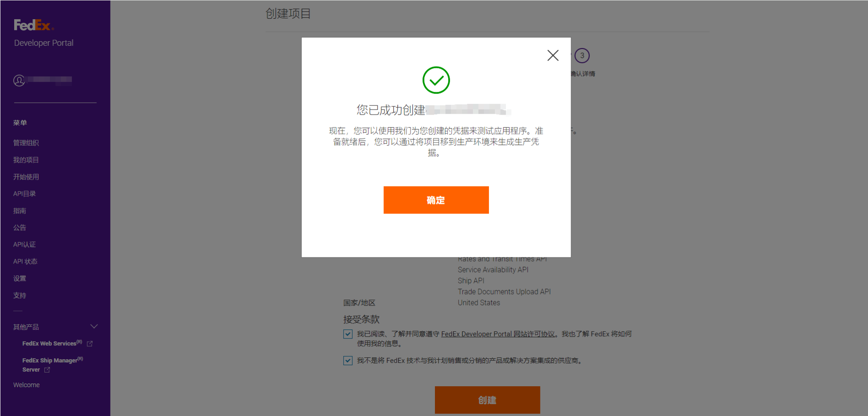Toggle the non-vendor declaration checkbox

click(x=348, y=361)
